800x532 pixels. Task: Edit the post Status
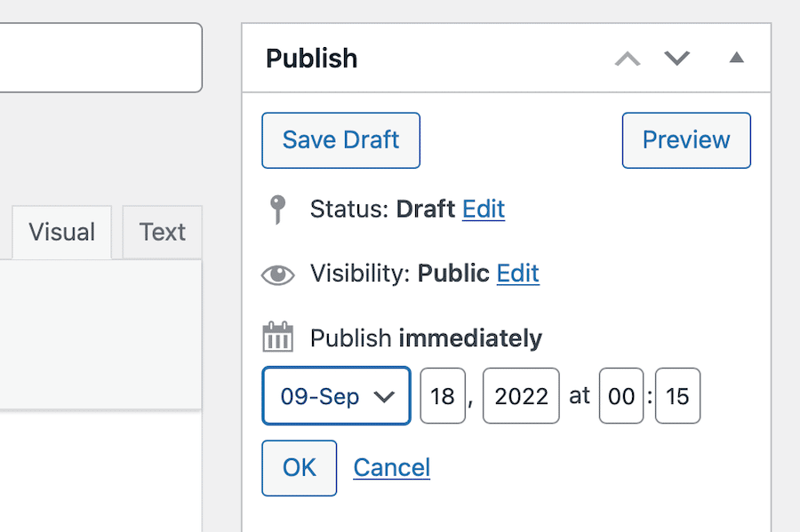pos(484,210)
